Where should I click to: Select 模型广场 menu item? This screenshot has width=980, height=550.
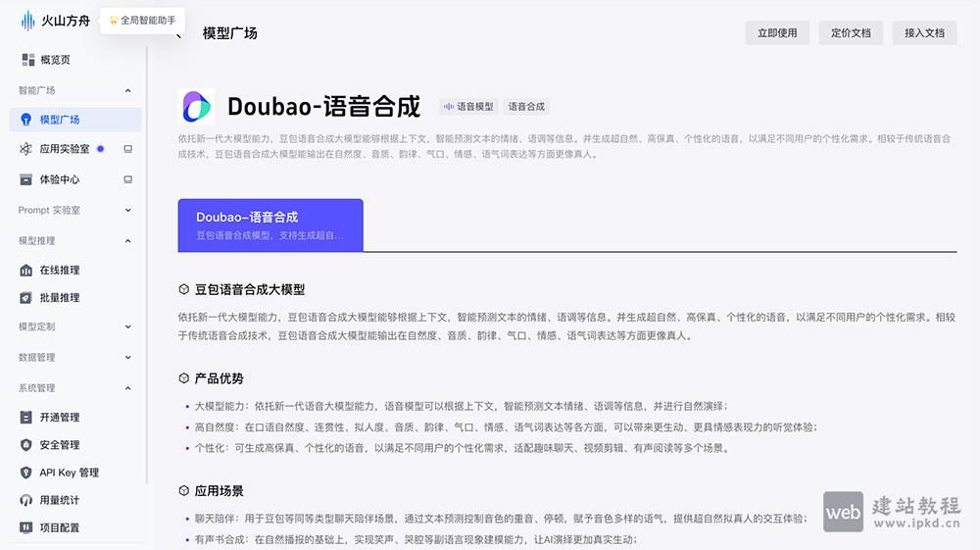(x=75, y=120)
